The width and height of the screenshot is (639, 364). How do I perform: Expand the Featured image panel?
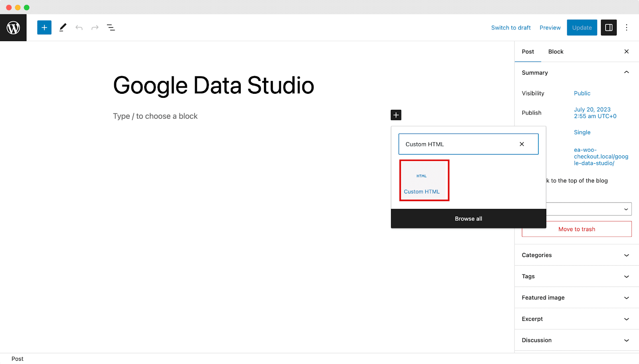577,298
